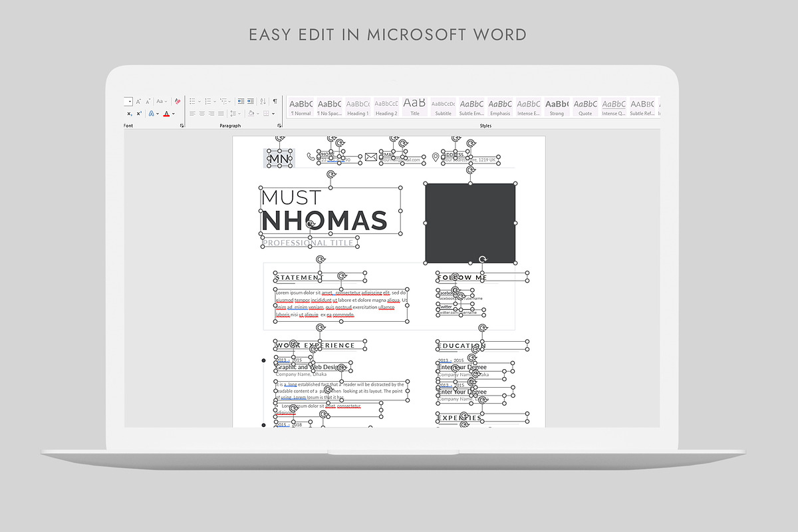Choose the Quote style

tap(585, 107)
